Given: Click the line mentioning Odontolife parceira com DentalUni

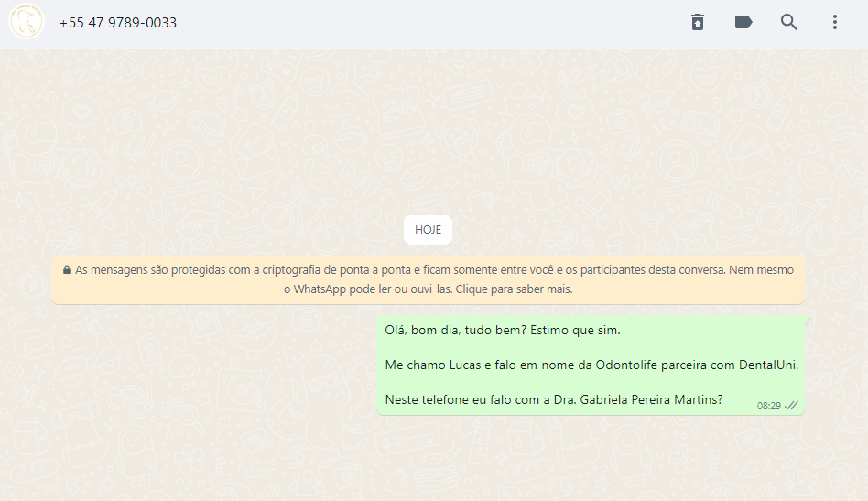Looking at the screenshot, I should [x=591, y=365].
